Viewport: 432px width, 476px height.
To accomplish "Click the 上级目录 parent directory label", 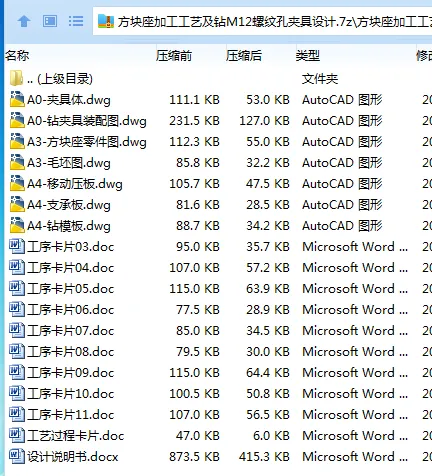I will pos(60,79).
